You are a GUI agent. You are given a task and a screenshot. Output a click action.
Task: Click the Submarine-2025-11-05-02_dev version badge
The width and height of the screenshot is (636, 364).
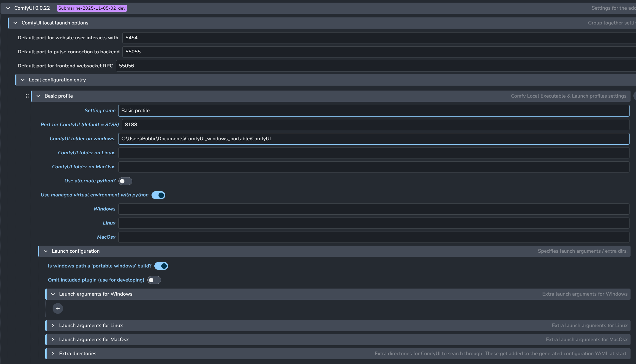click(x=92, y=8)
